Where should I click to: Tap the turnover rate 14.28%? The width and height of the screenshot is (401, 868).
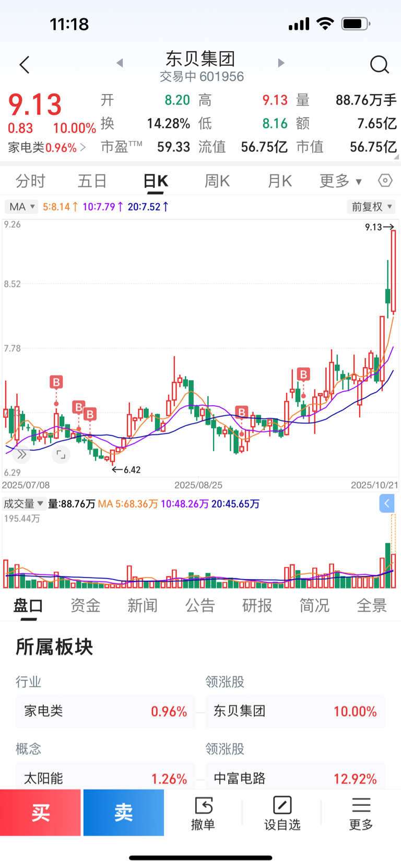tap(168, 124)
